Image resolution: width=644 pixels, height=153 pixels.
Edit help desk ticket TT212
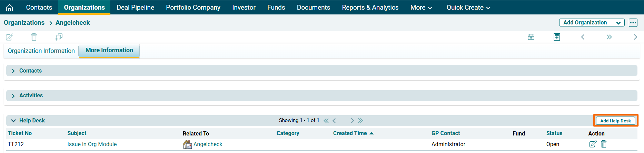(593, 144)
